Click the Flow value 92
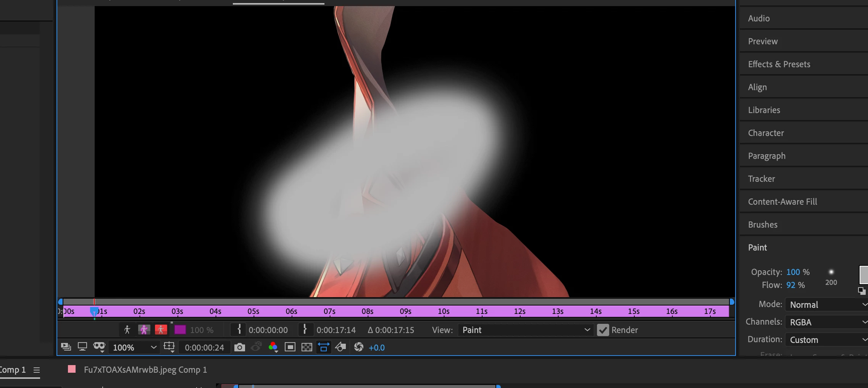Image resolution: width=868 pixels, height=388 pixels. coord(791,285)
